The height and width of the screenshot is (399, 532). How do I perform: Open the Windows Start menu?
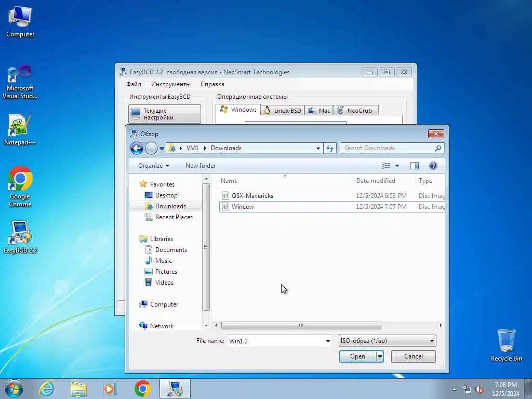[14, 389]
